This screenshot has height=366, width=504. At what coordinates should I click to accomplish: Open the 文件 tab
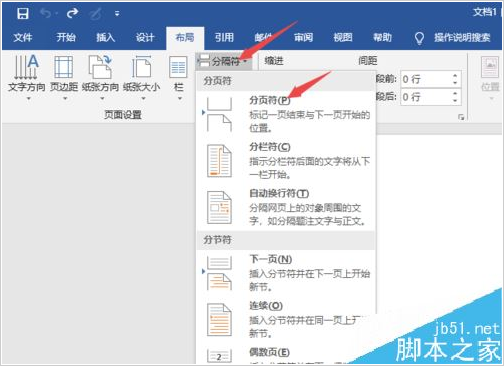(x=23, y=37)
